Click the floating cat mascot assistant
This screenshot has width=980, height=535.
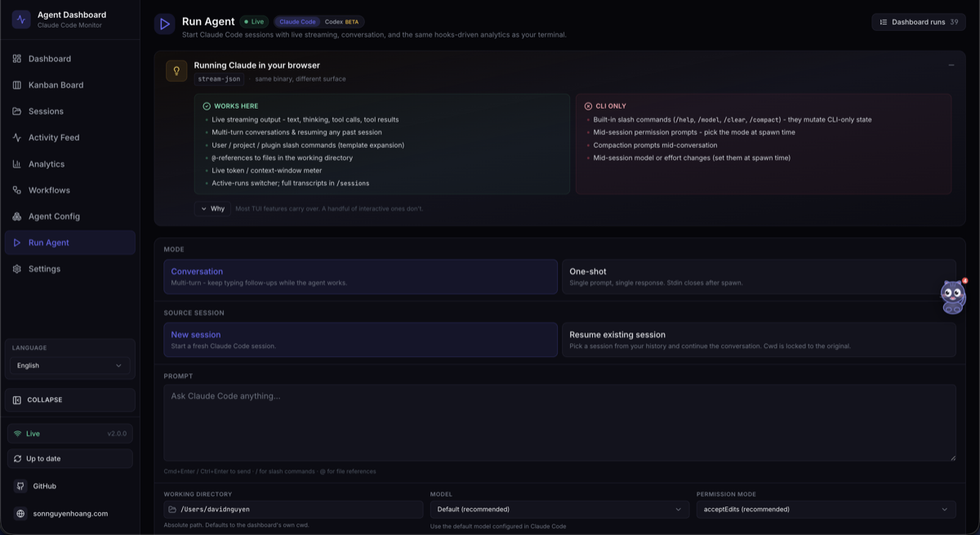tap(953, 296)
